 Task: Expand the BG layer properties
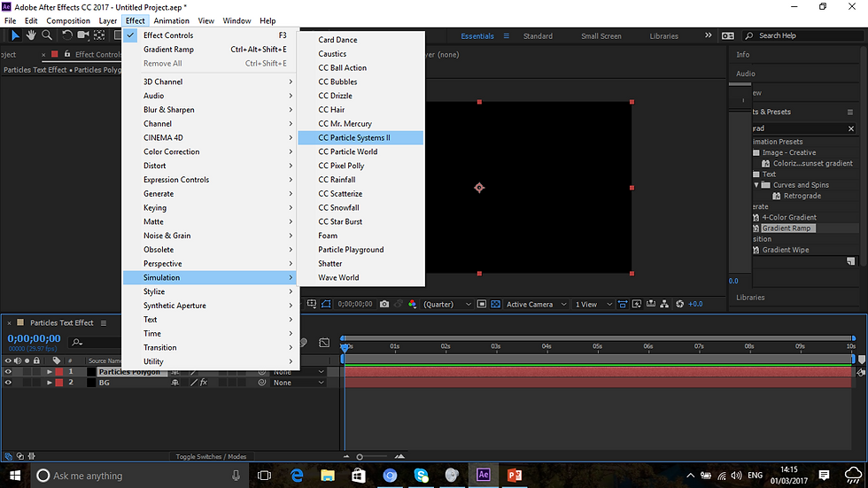50,383
